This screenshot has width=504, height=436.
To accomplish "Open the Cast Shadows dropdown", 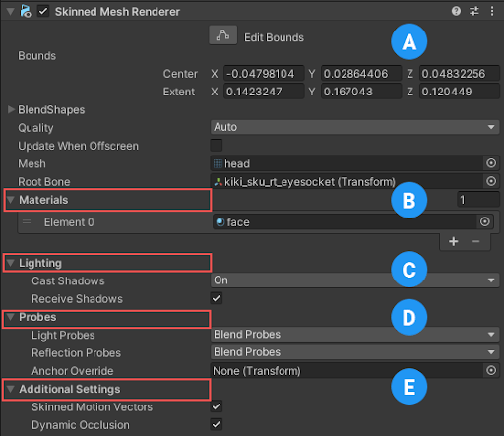I will (x=354, y=280).
